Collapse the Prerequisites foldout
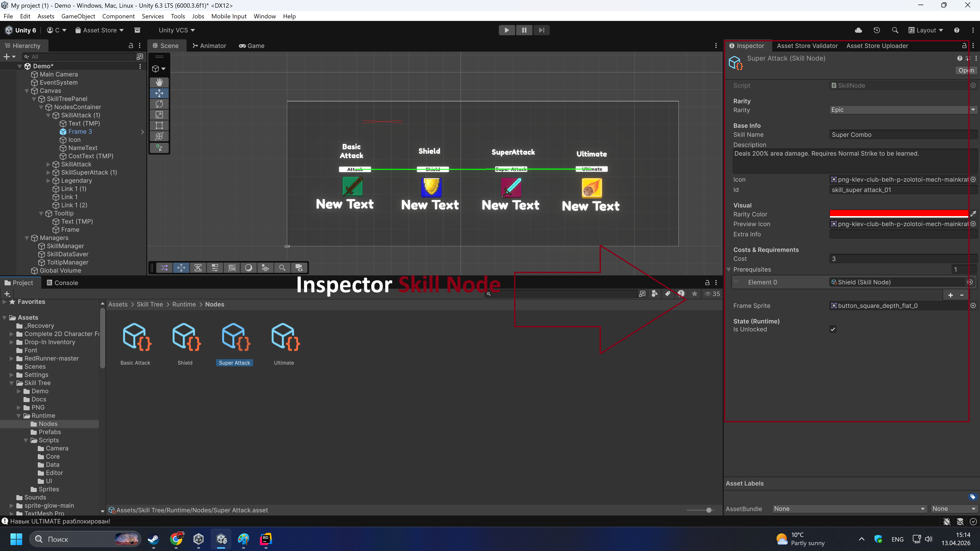The image size is (980, 551). (729, 269)
